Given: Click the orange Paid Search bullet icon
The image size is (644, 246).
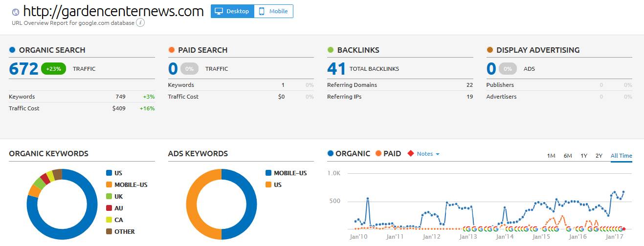Looking at the screenshot, I should pos(171,50).
